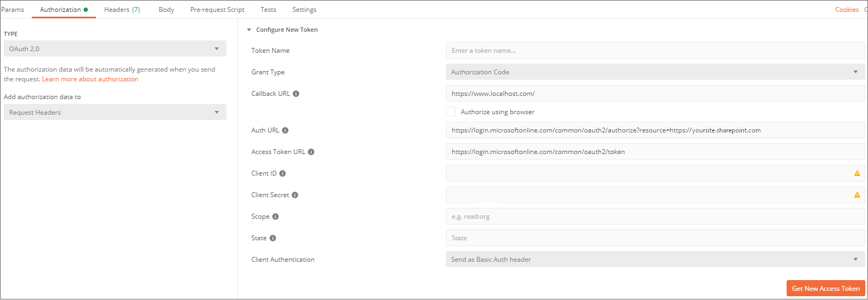
Task: Click the Scope info icon
Action: click(275, 217)
